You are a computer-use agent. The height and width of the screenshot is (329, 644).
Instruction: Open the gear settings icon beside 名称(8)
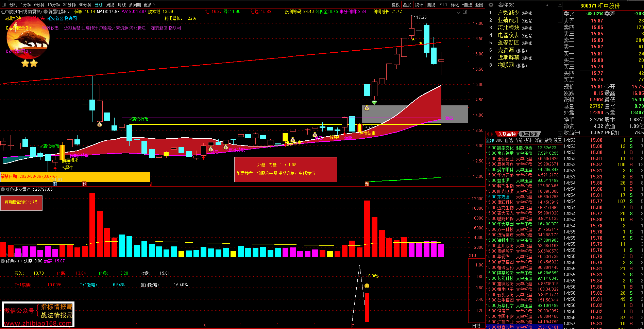click(491, 5)
